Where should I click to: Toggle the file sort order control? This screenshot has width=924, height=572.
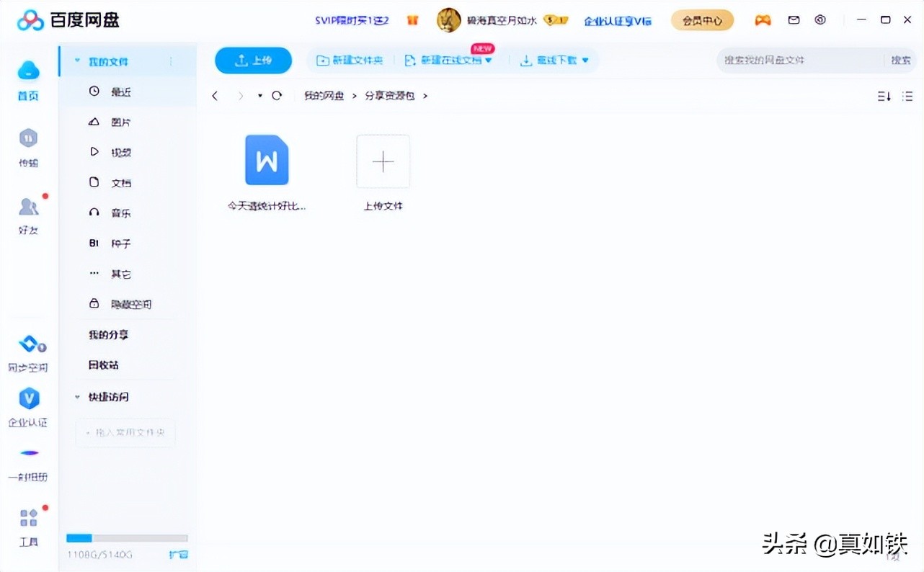click(x=884, y=95)
